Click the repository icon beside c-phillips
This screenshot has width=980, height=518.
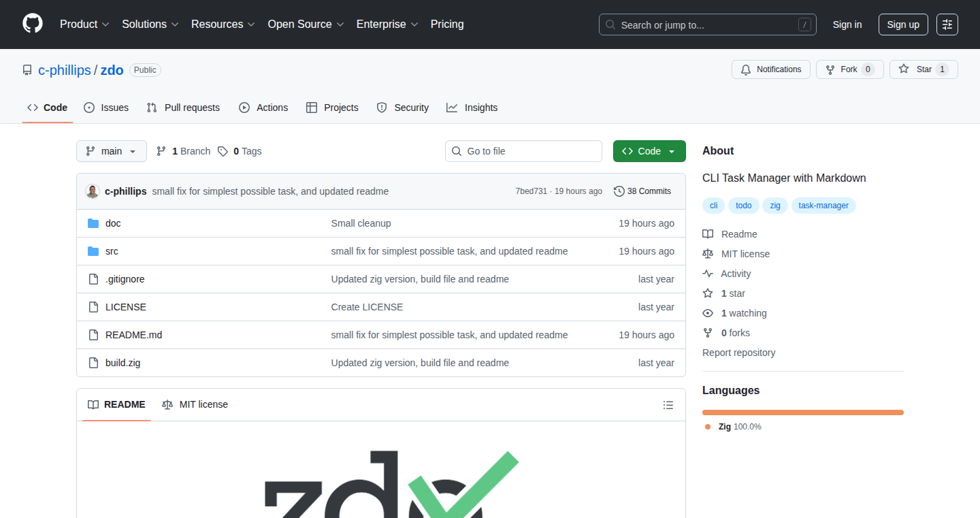27,70
